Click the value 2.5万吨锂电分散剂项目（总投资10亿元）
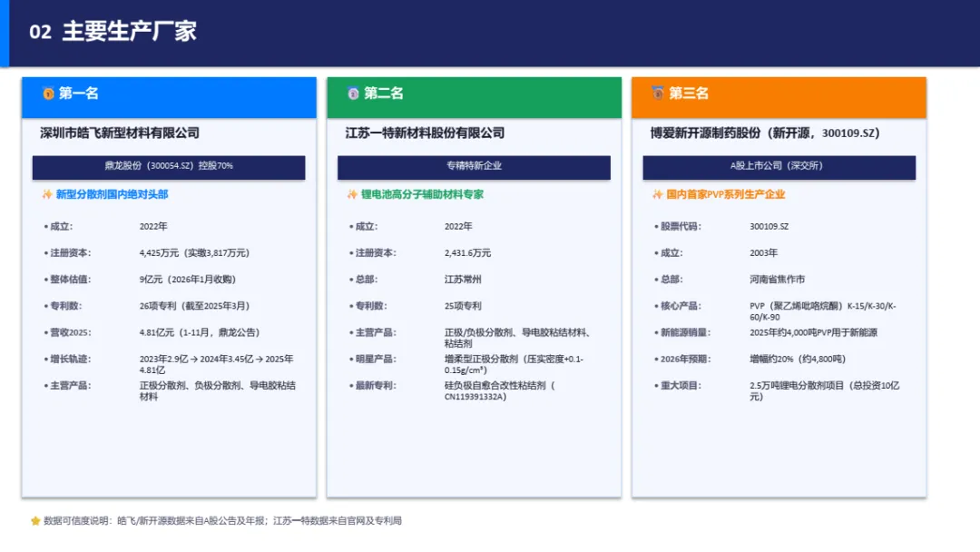This screenshot has width=980, height=552. 824,390
